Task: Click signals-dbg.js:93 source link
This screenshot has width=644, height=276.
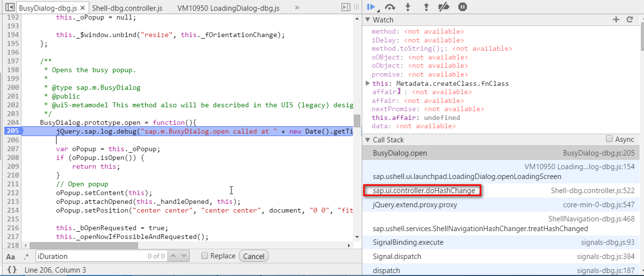Action: (608, 242)
